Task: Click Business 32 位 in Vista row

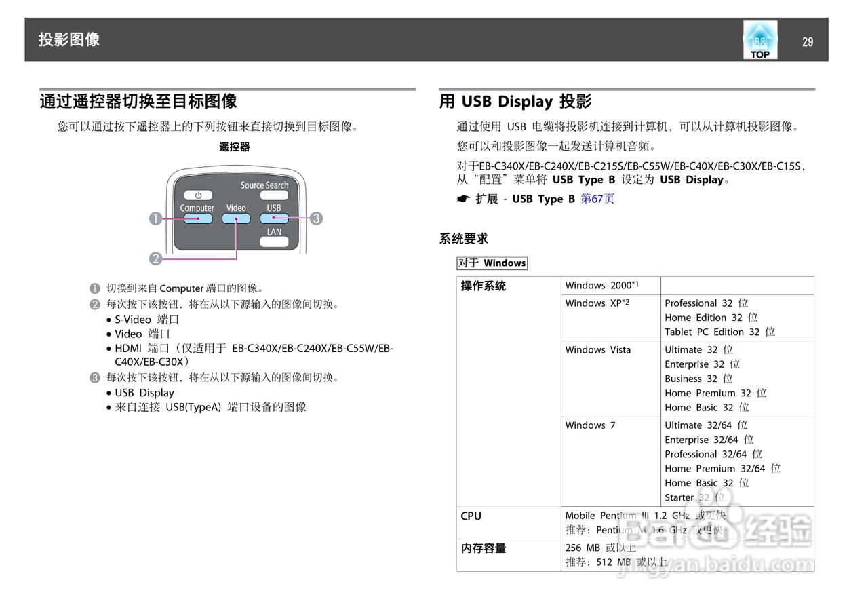Action: click(x=698, y=379)
